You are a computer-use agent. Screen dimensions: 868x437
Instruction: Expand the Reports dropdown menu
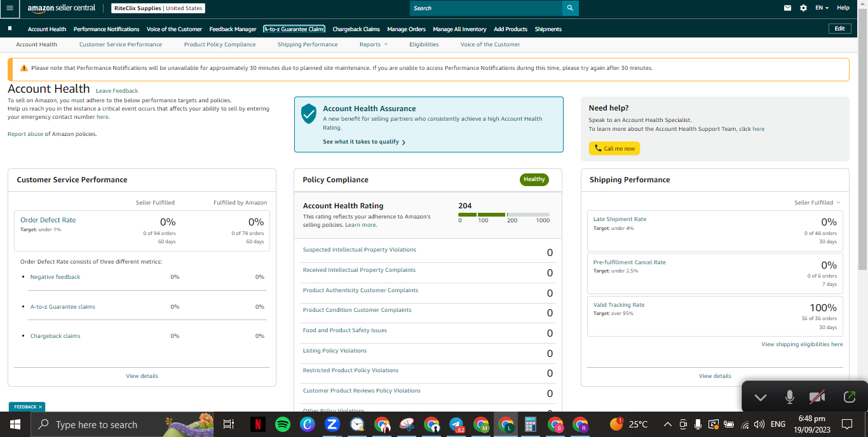373,44
